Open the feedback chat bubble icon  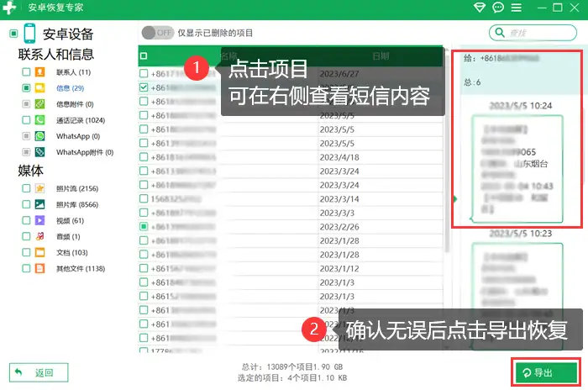[498, 7]
